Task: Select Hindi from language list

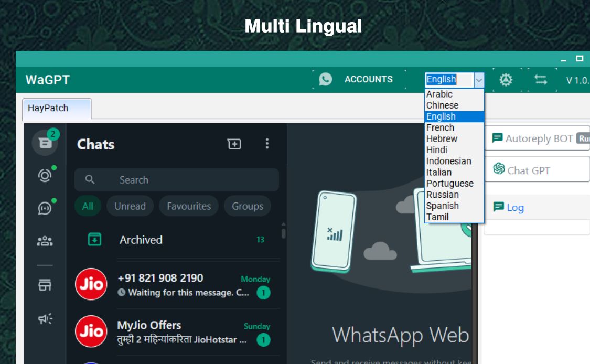Action: click(454, 150)
